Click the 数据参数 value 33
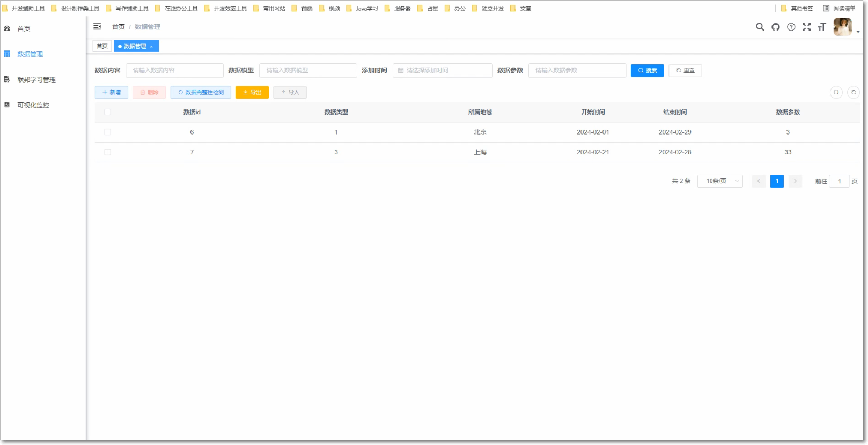The height and width of the screenshot is (445, 868). (x=788, y=152)
